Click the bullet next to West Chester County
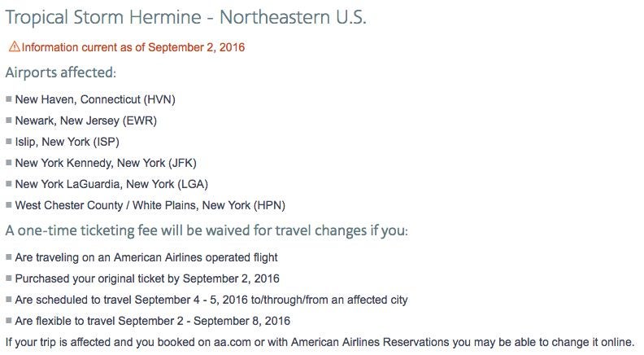 9,205
